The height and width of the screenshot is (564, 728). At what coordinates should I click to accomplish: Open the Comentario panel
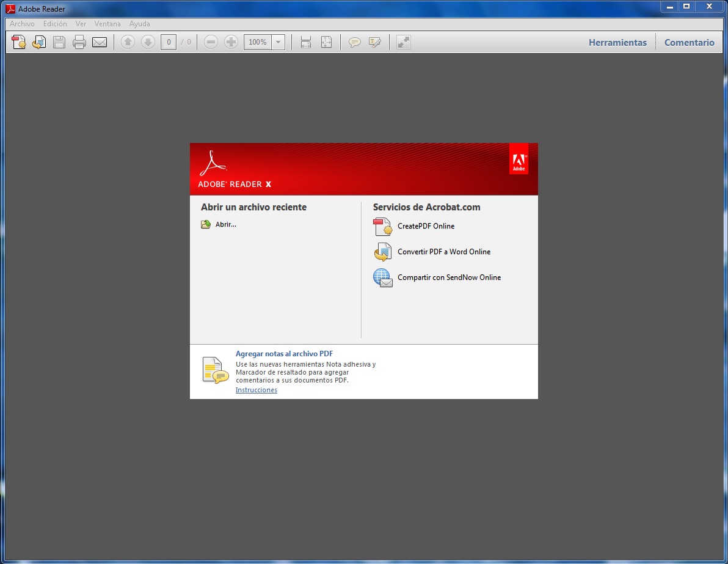(x=689, y=42)
